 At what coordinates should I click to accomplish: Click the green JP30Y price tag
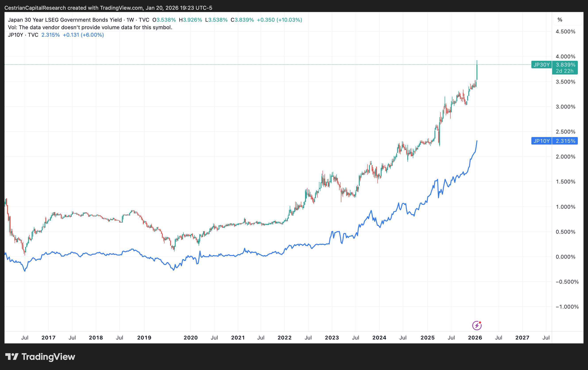[x=541, y=65]
